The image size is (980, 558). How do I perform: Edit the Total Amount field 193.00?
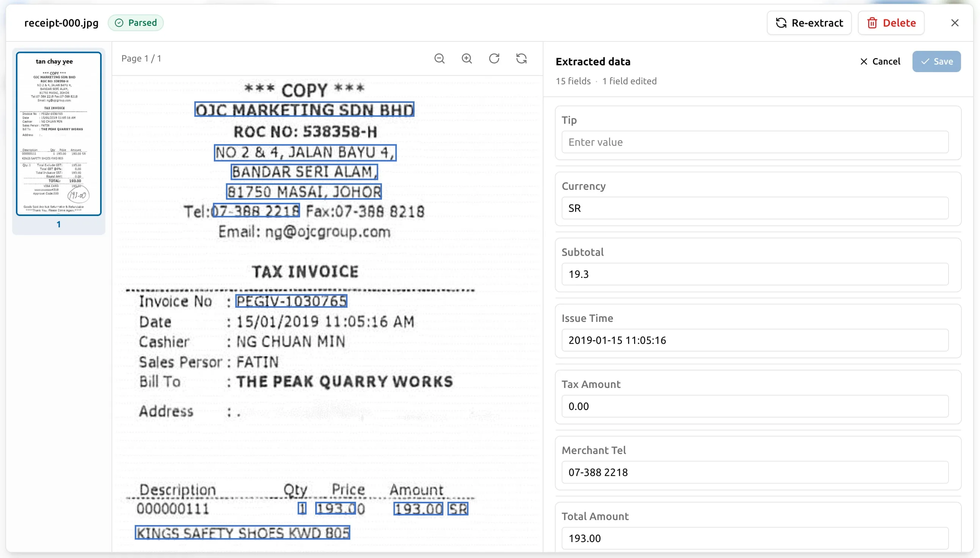tap(755, 539)
